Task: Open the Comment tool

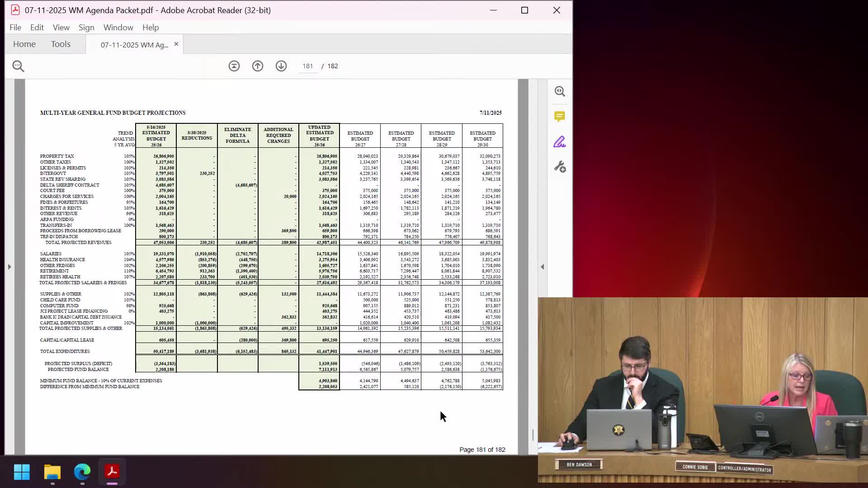Action: click(560, 117)
